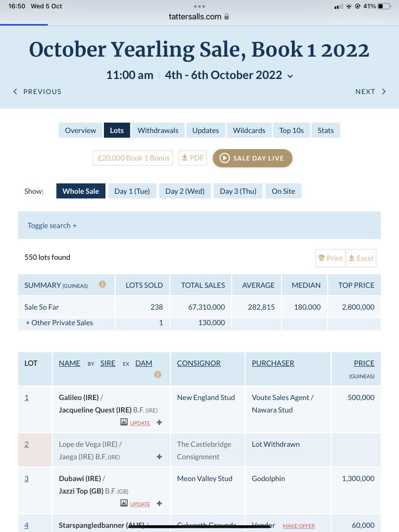Open the Top 10s tab

291,130
